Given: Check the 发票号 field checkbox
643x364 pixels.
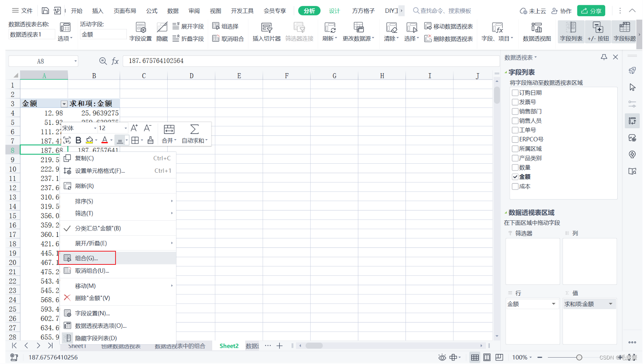Looking at the screenshot, I should [x=515, y=102].
